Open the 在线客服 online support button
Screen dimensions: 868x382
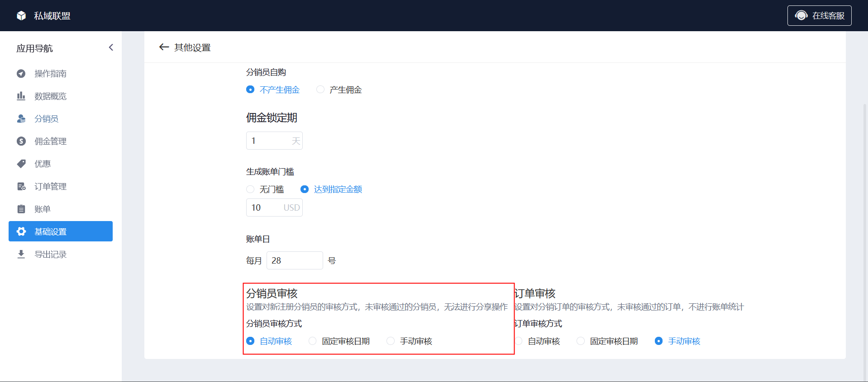(x=819, y=16)
